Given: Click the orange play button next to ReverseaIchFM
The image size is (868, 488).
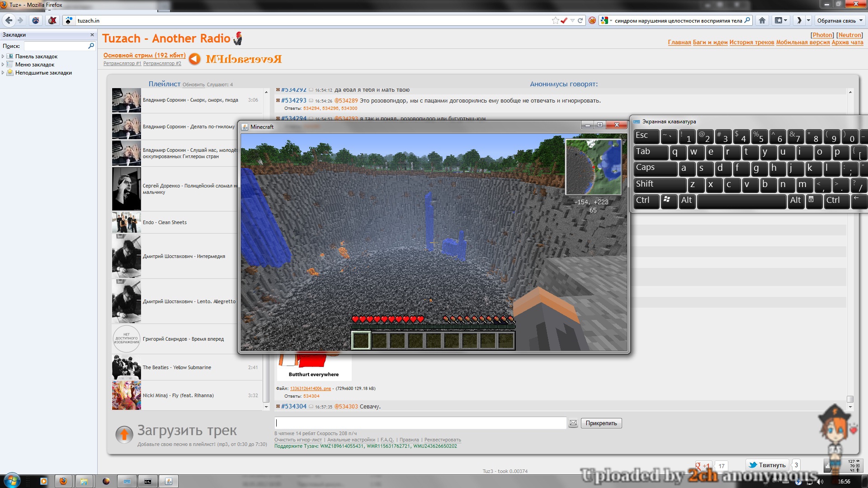Looking at the screenshot, I should 194,59.
